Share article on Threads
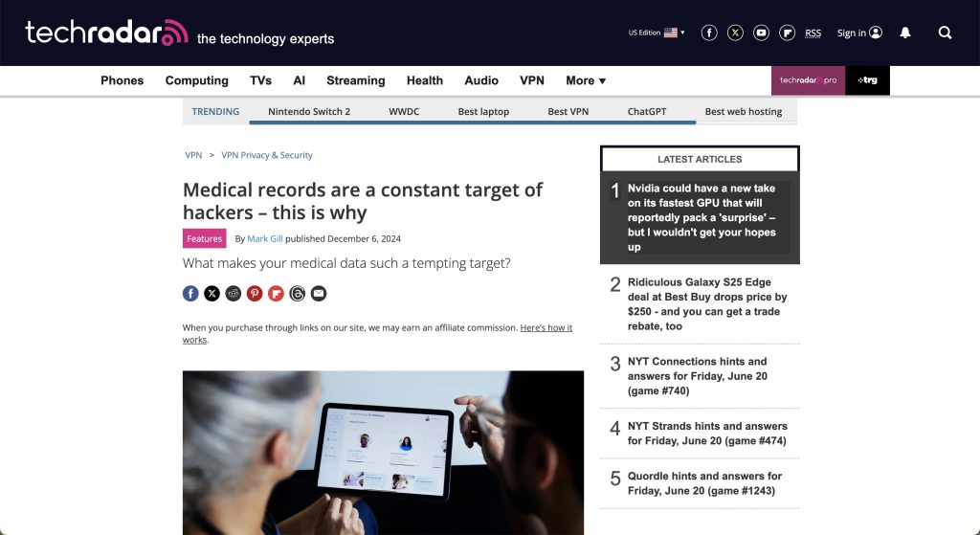Image resolution: width=980 pixels, height=535 pixels. 297,293
